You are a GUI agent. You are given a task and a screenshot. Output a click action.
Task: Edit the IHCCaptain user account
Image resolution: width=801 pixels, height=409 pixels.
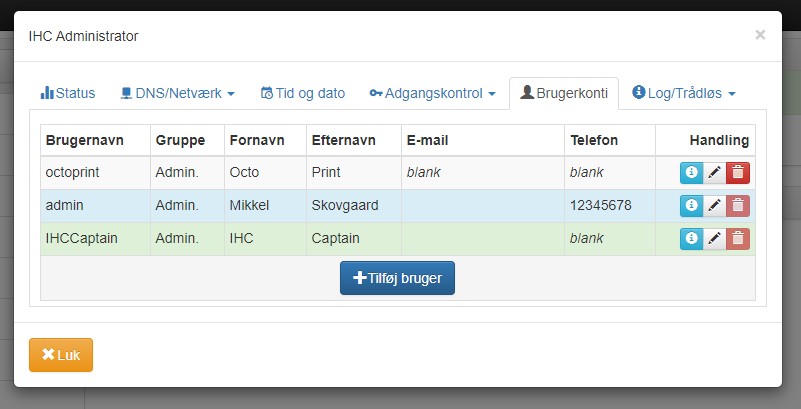coord(714,239)
